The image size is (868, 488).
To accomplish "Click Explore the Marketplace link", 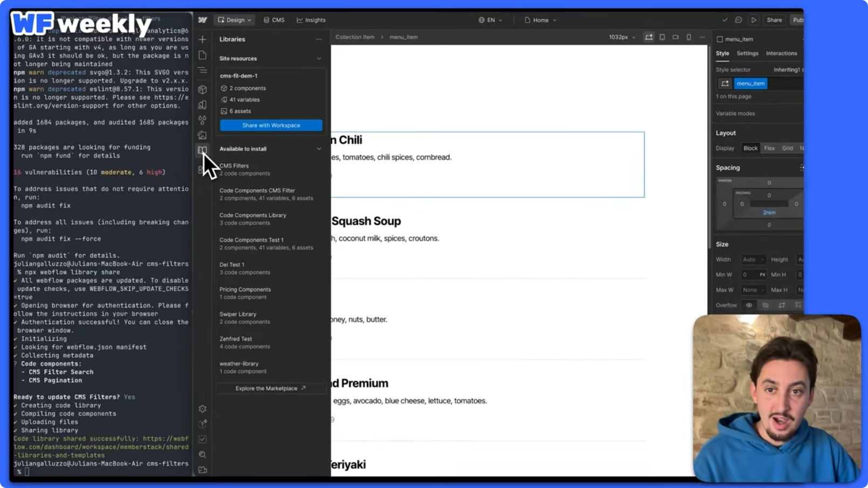I will (x=271, y=388).
